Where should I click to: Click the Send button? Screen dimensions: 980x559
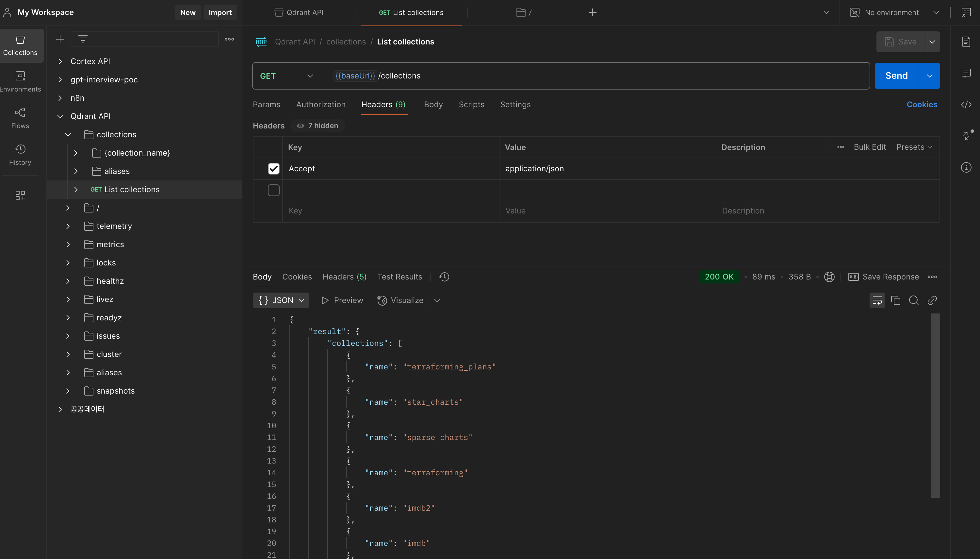coord(897,76)
